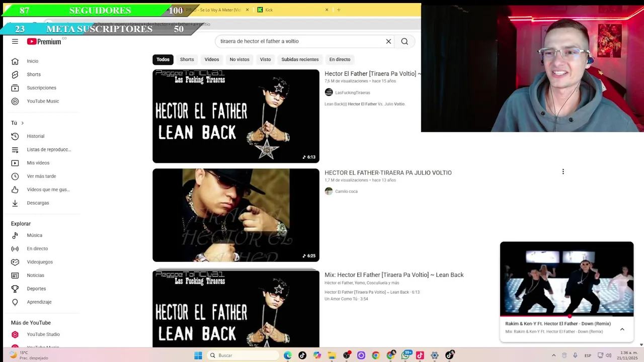Open Microsoft Edge from the taskbar
The height and width of the screenshot is (362, 644).
[x=287, y=355]
